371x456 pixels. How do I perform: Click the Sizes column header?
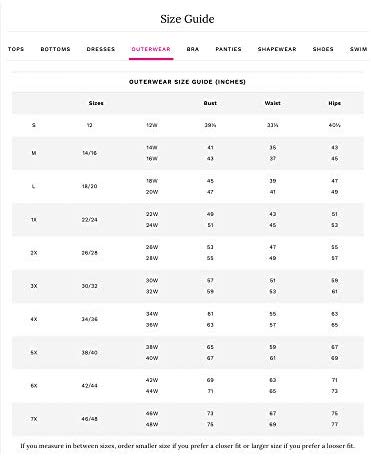96,103
